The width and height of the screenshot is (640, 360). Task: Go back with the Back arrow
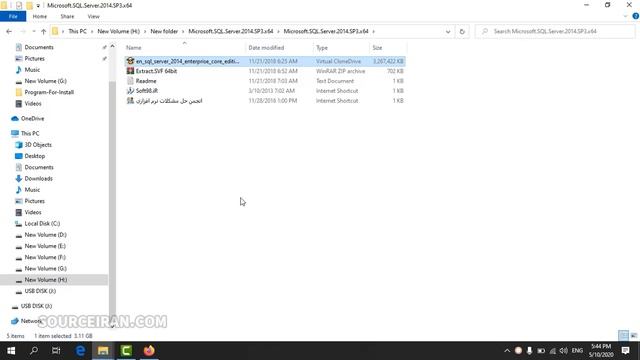tap(9, 31)
